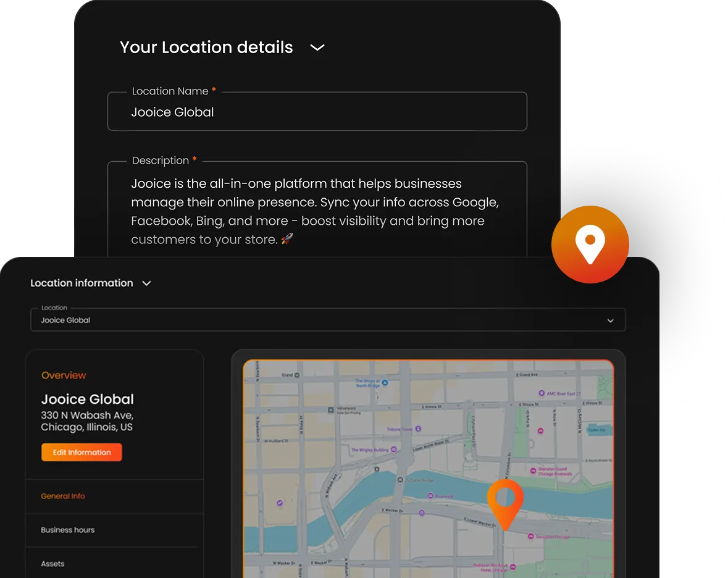Open the General Info tab

[x=63, y=496]
